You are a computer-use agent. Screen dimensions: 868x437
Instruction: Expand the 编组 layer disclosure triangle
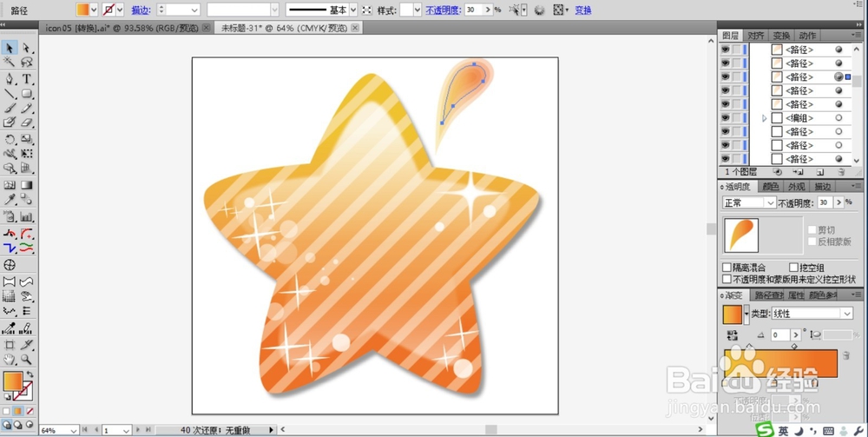765,118
